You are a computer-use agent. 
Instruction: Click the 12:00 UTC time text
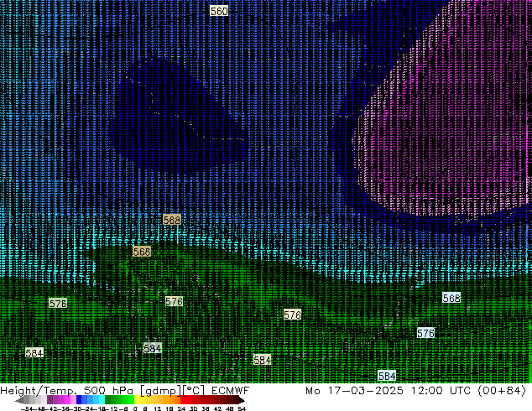point(441,391)
